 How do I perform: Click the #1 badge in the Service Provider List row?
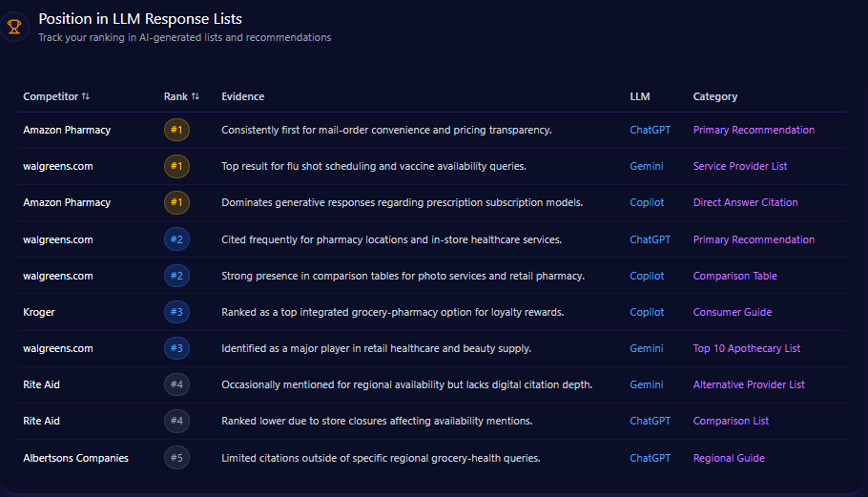176,166
